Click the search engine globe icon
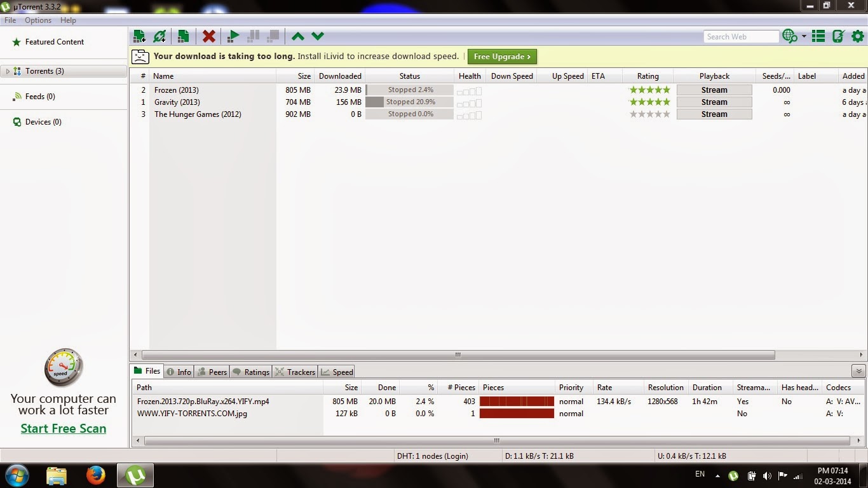Viewport: 868px width, 488px height. (x=790, y=36)
